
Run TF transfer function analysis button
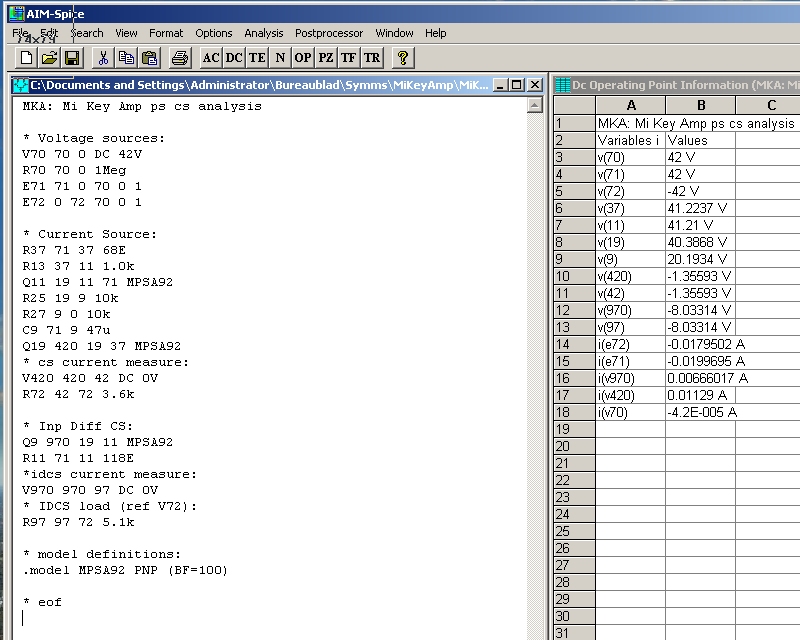point(348,58)
